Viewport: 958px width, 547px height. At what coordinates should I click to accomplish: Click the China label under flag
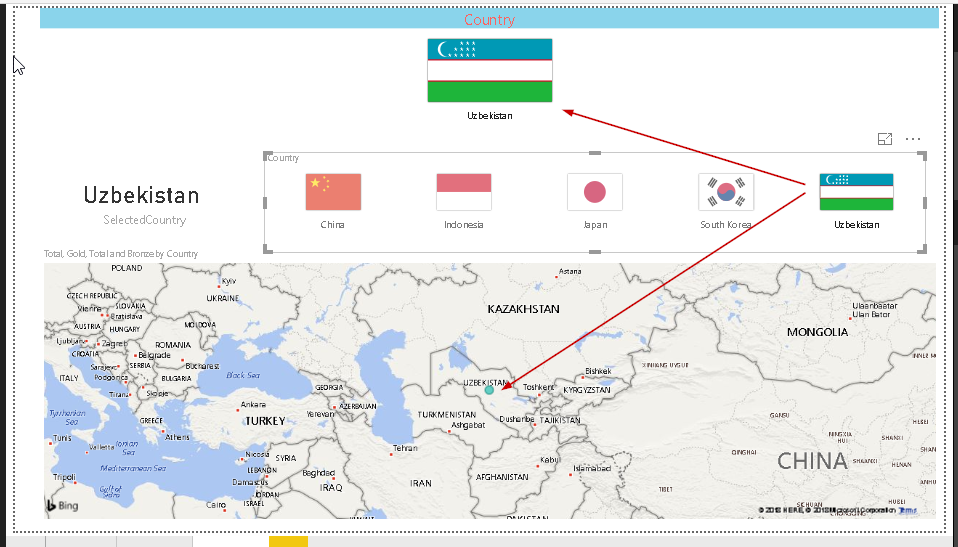point(332,225)
